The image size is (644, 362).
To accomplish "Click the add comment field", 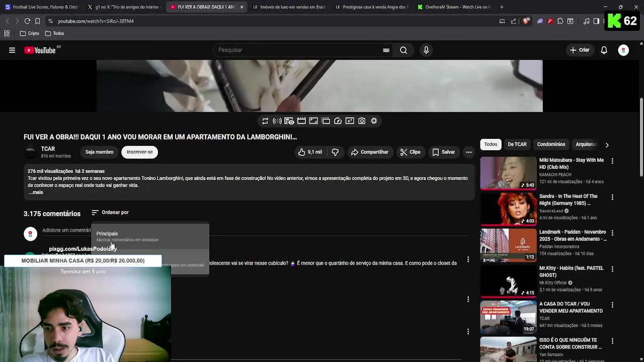I will click(x=256, y=230).
